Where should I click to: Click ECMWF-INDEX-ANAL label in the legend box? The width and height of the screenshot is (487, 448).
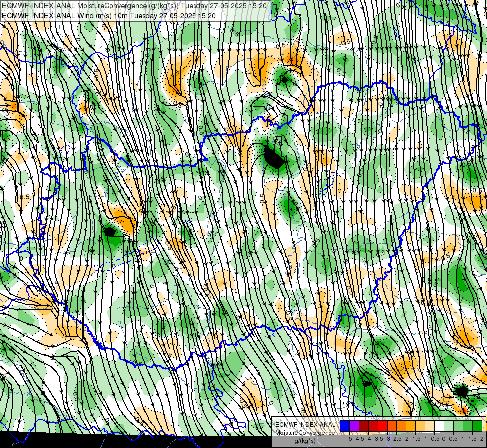coord(305,425)
